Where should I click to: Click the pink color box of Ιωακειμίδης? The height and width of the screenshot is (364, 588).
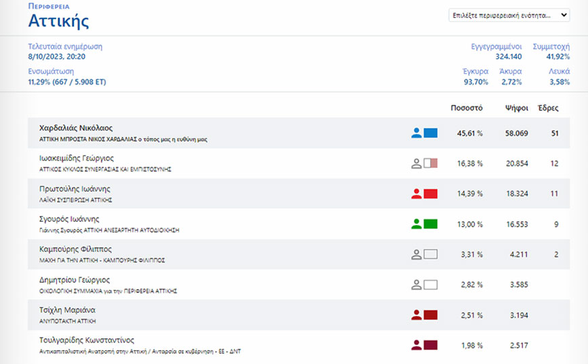[430, 164]
